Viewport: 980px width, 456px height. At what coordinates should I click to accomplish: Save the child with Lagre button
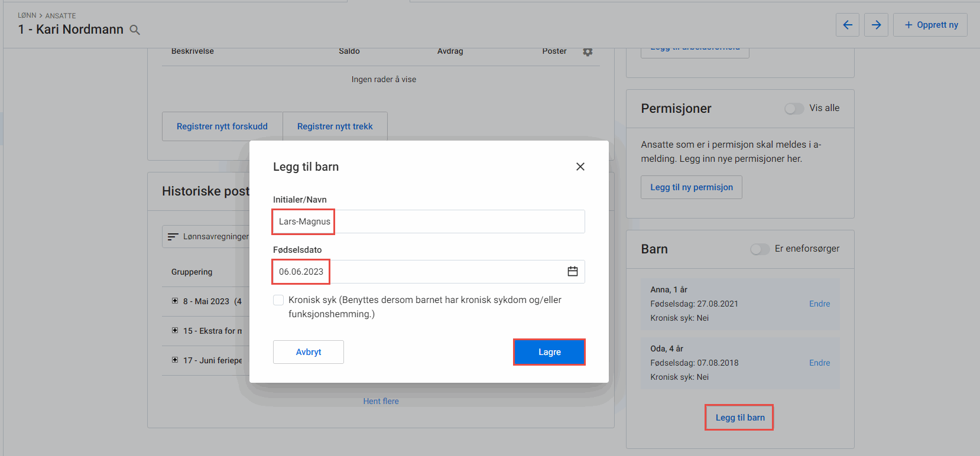[549, 352]
